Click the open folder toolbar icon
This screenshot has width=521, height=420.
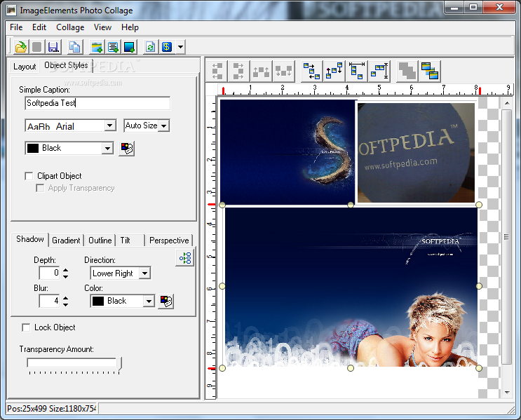point(20,47)
